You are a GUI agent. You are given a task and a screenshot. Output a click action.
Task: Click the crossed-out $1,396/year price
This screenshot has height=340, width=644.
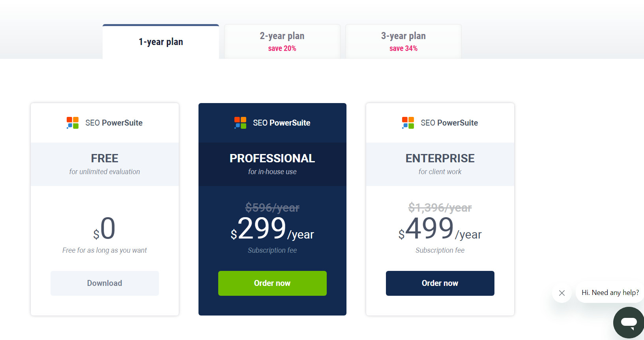pyautogui.click(x=440, y=207)
